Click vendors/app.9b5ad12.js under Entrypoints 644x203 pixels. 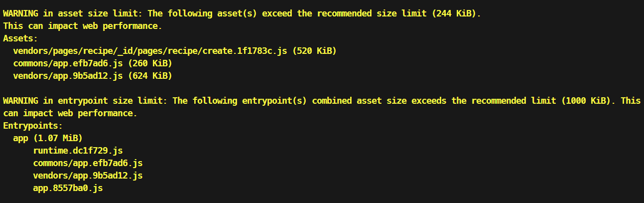pos(88,176)
